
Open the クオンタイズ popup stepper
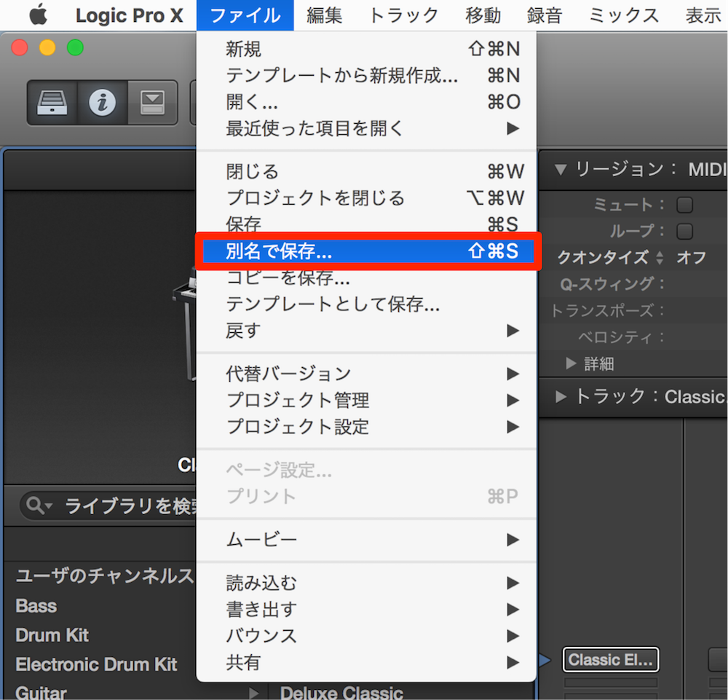(660, 257)
